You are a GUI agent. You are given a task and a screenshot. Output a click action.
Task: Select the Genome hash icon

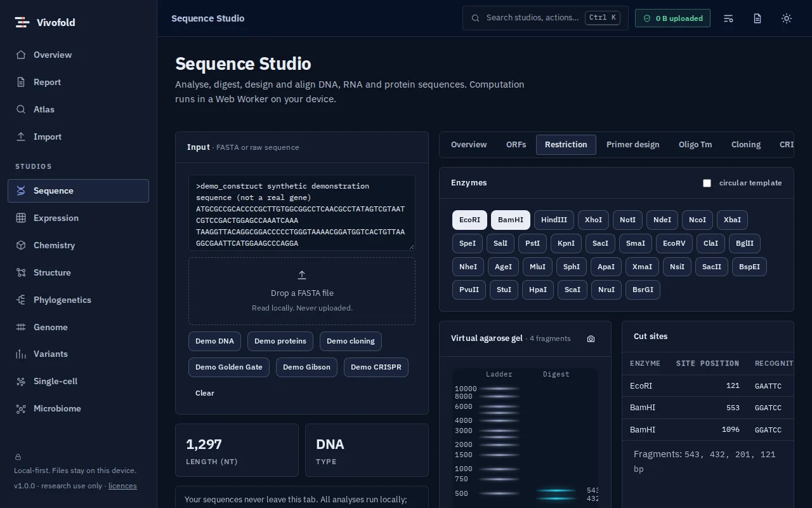coord(21,327)
